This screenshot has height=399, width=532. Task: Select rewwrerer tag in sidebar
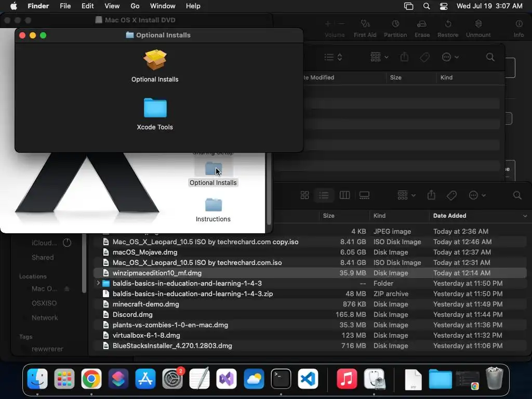(47, 349)
